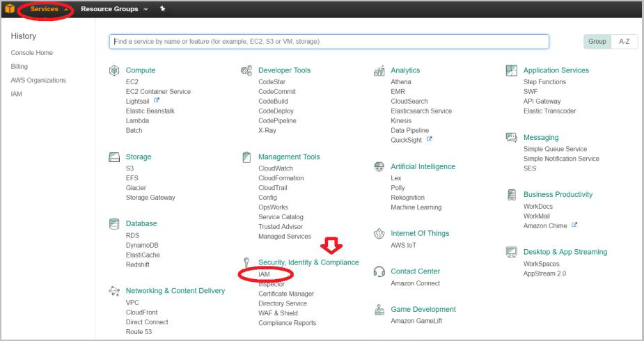Click the Compute category icon
The image size is (644, 341).
tap(113, 70)
